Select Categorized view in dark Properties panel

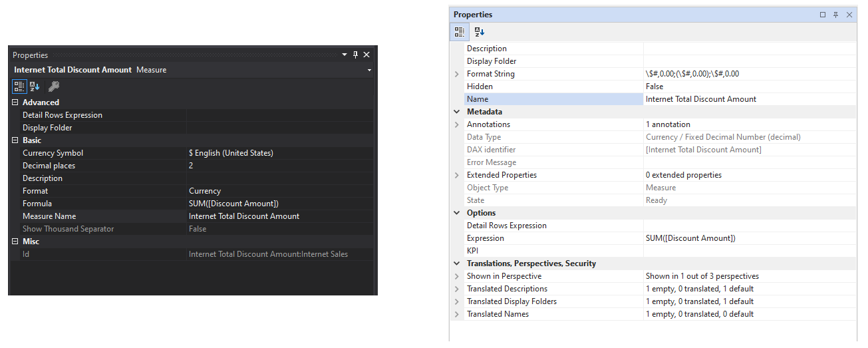point(19,87)
